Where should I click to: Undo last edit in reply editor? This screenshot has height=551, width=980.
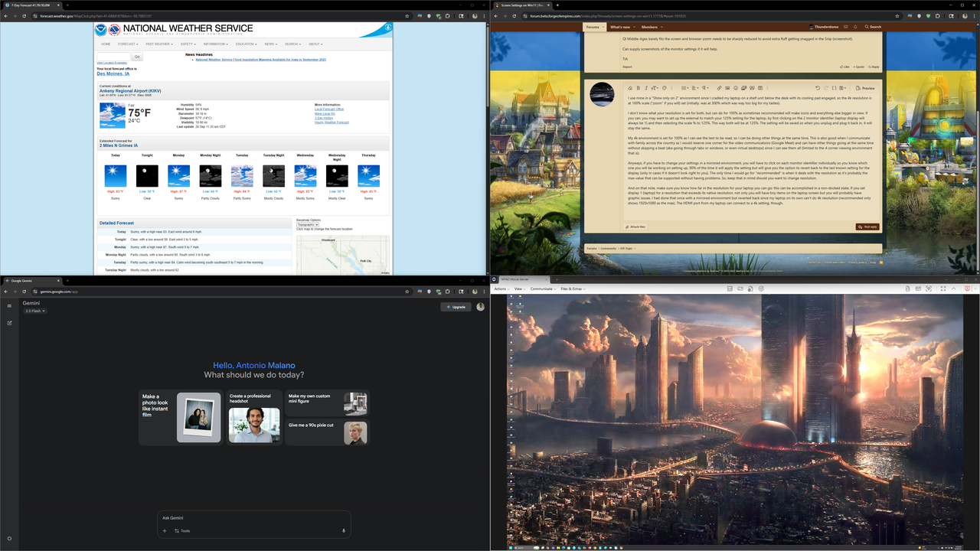[x=818, y=88]
